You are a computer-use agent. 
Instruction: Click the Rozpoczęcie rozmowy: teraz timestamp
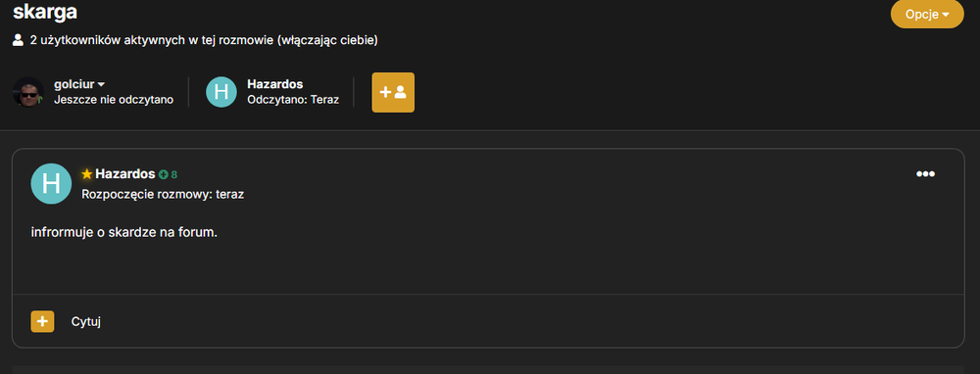click(163, 194)
